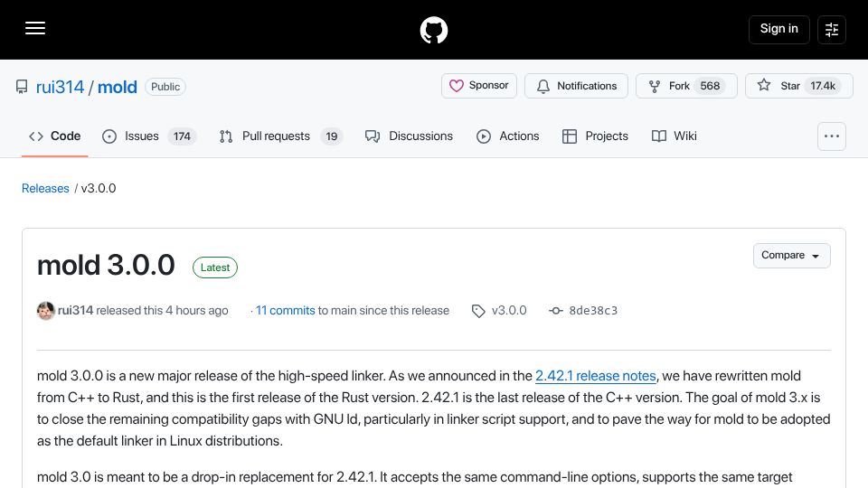Viewport: 868px width, 488px height.
Task: Open the 2.42.1 release notes link
Action: [595, 376]
